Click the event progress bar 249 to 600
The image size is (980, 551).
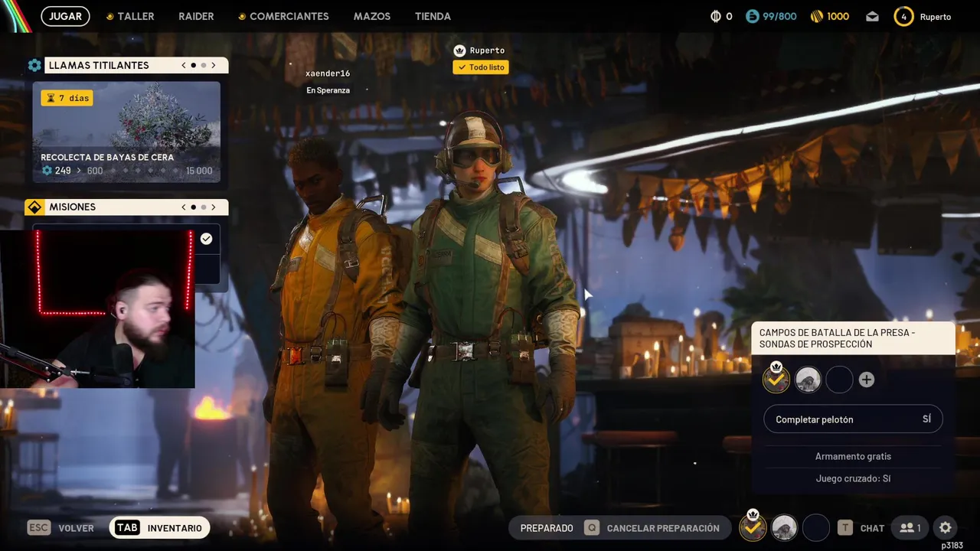[x=126, y=171]
